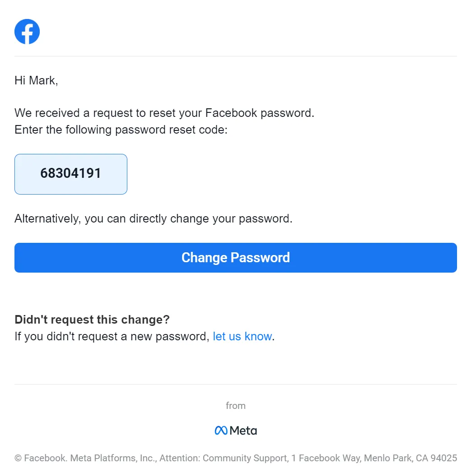
Task: Click the "from" label above Meta
Action: [236, 405]
